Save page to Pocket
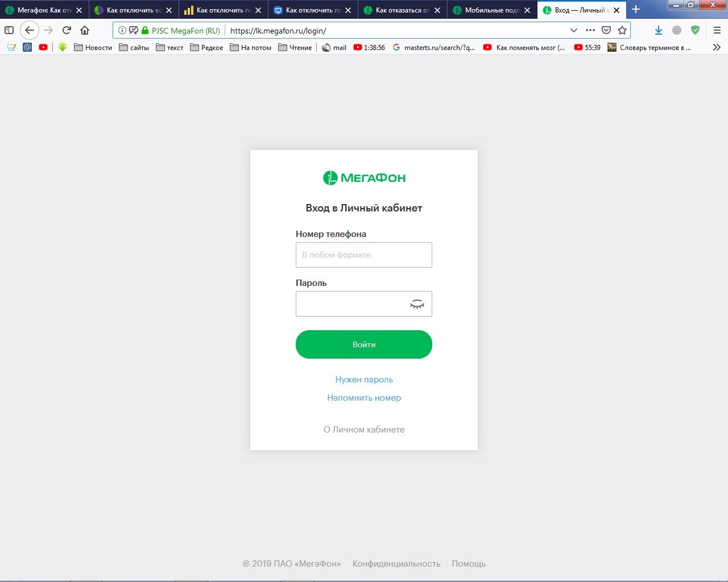Viewport: 728px width, 582px height. (606, 30)
